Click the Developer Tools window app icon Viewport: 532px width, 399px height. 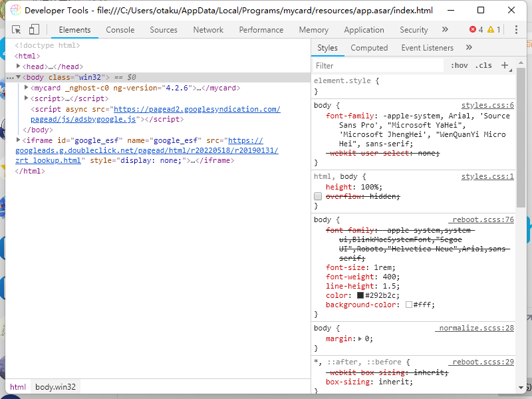click(15, 10)
